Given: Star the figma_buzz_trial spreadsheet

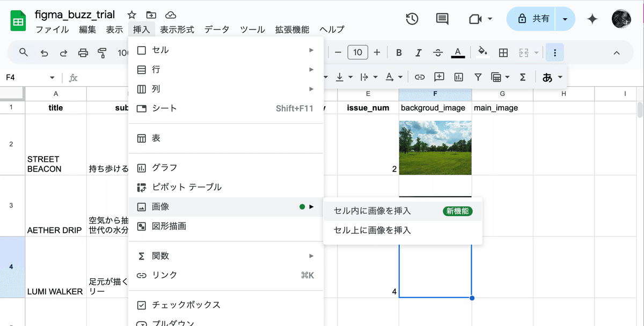Looking at the screenshot, I should [x=131, y=15].
